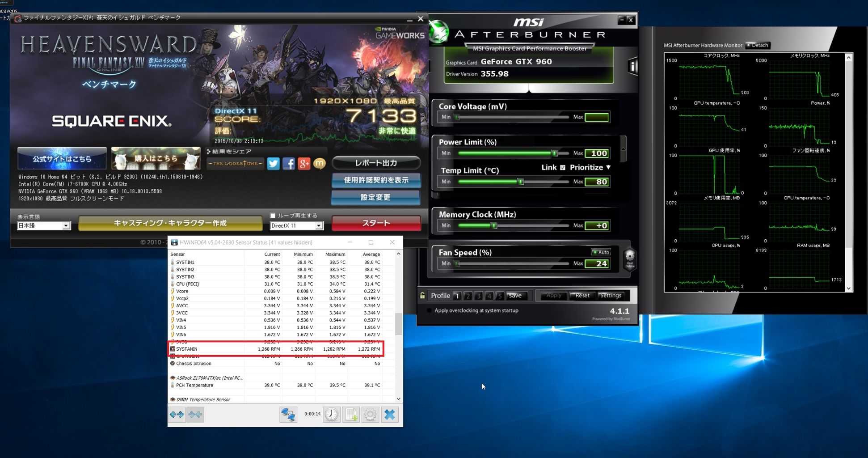Image resolution: width=868 pixels, height=458 pixels.
Task: Click the Afterburner profile lock icon
Action: [422, 296]
